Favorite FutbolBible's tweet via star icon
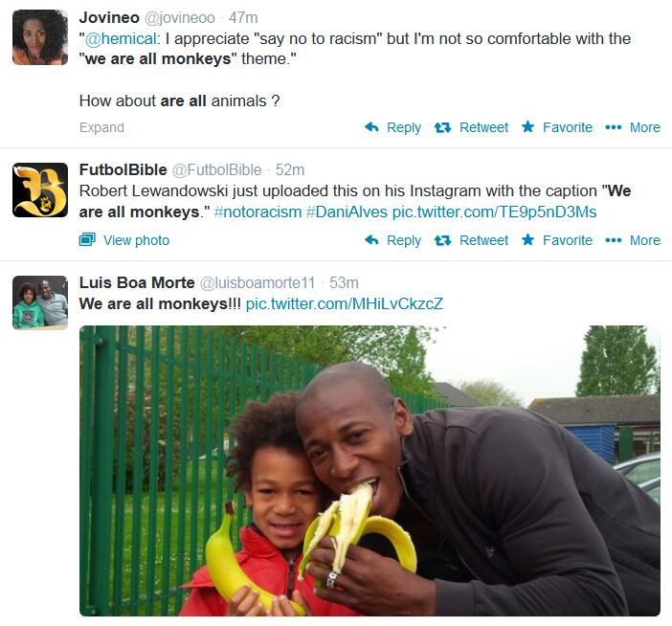 528,239
